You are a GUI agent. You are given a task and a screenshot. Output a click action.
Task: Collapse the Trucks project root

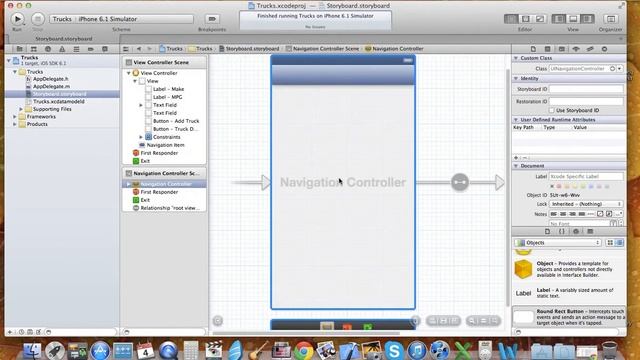click(9, 60)
